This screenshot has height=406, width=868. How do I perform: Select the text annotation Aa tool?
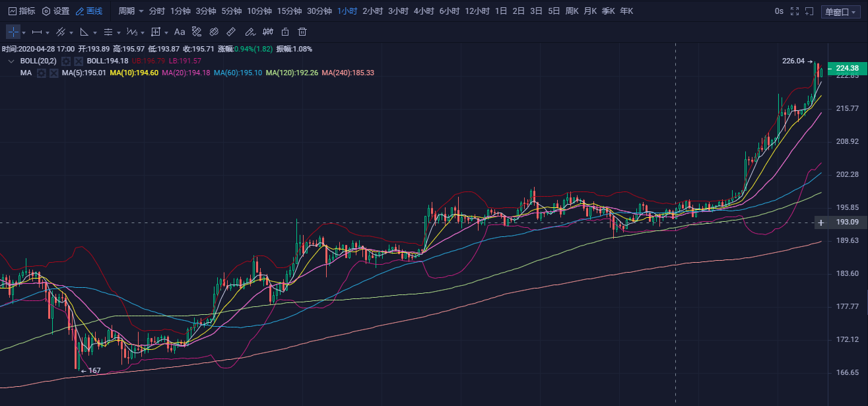pos(180,32)
